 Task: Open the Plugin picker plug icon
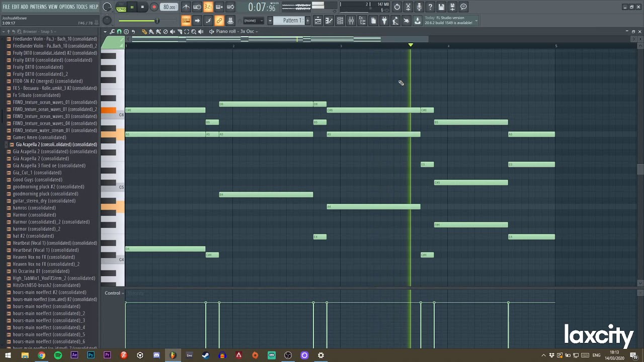point(384,21)
